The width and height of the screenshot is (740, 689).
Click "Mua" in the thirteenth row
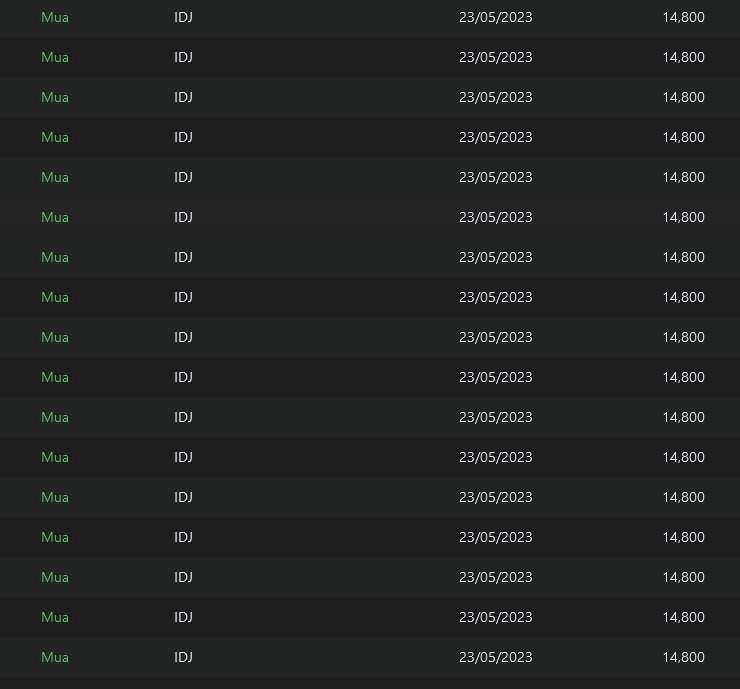(55, 497)
